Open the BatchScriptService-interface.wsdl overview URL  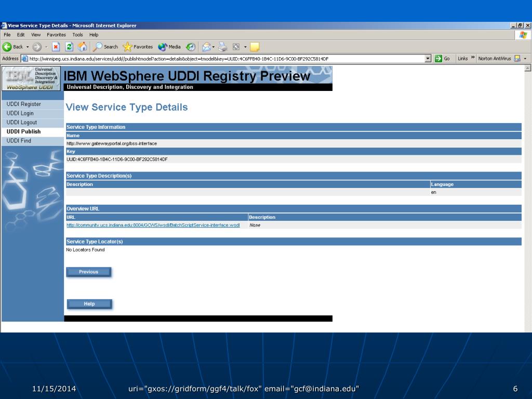[x=153, y=225]
